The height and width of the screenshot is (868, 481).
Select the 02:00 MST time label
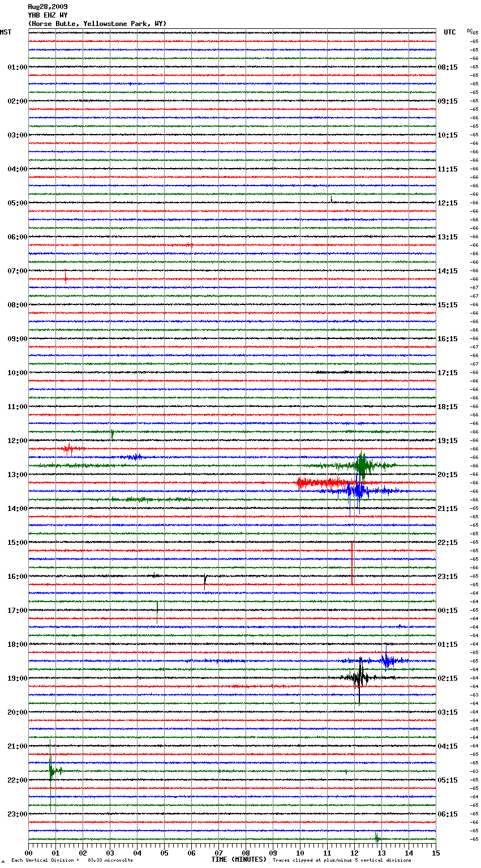[x=18, y=101]
